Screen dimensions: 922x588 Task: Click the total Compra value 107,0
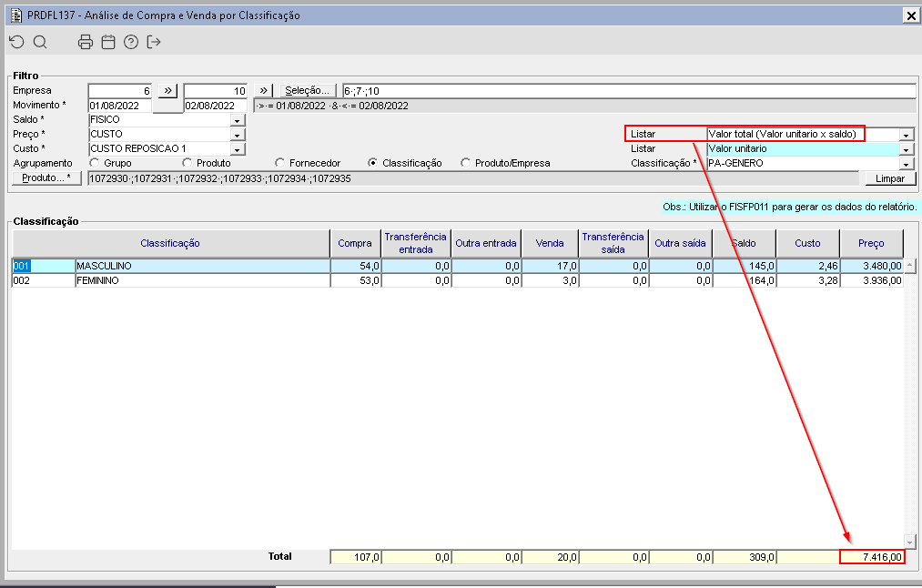point(356,557)
